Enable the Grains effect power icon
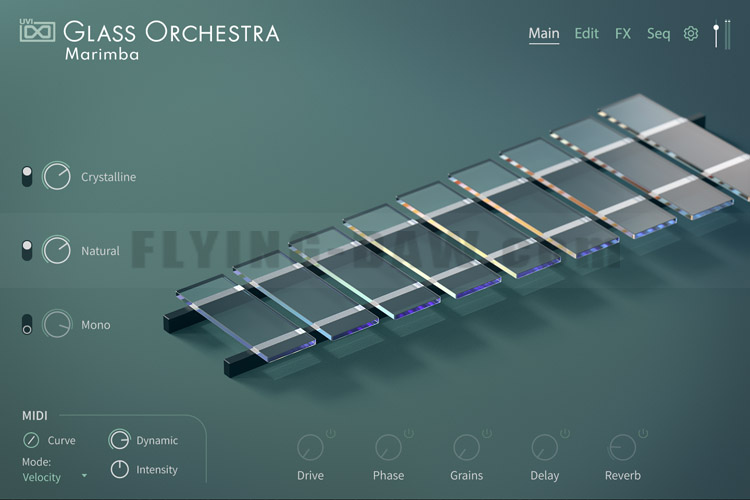The height and width of the screenshot is (500, 750). tap(487, 433)
